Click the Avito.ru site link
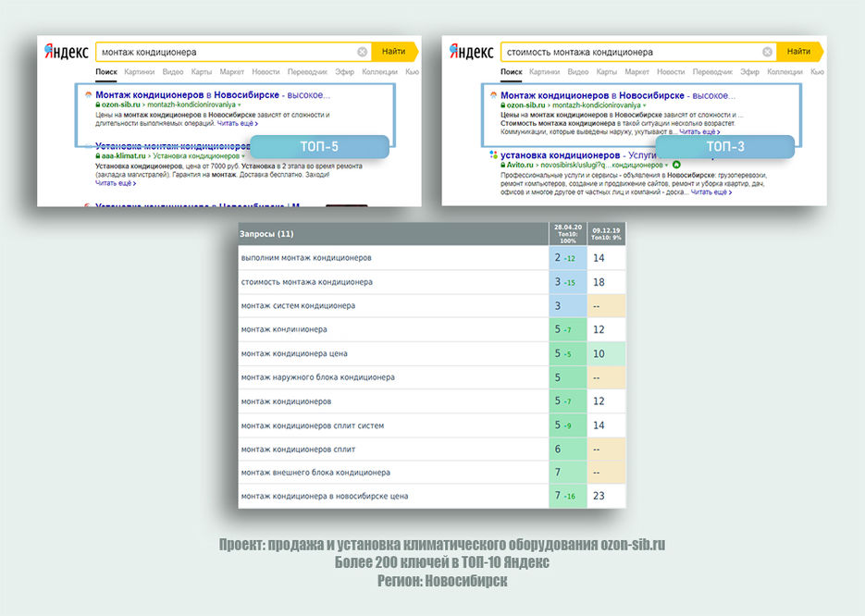Viewport: 865px width, 616px height. point(520,165)
